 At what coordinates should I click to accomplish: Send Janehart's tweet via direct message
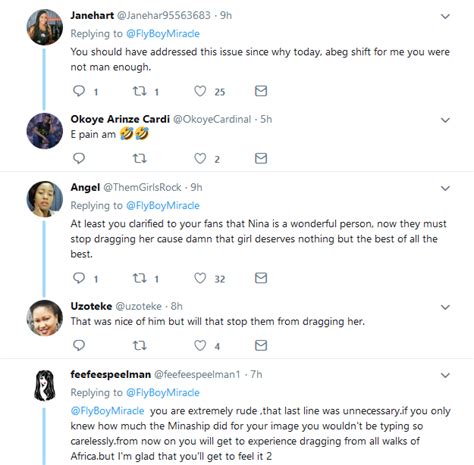click(261, 91)
